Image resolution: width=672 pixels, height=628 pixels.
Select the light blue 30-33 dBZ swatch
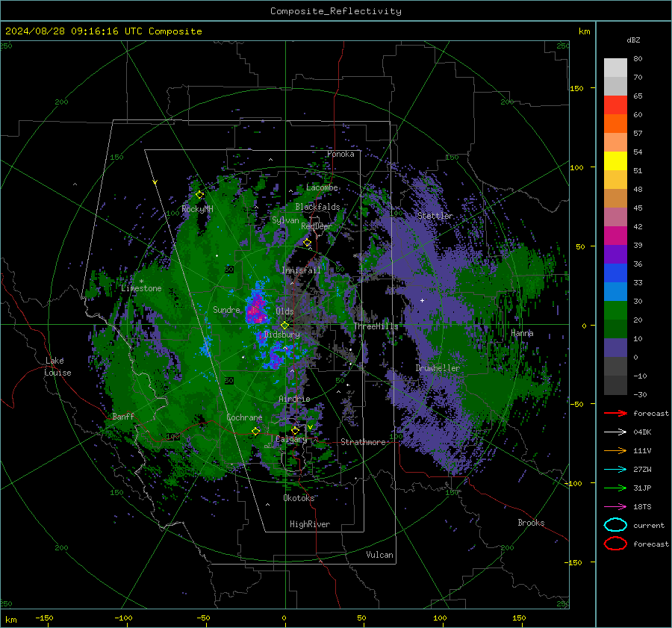[615, 292]
